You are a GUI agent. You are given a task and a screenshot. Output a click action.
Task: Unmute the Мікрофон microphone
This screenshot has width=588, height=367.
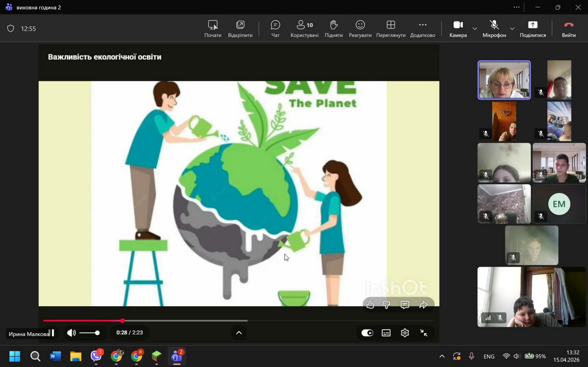pyautogui.click(x=494, y=28)
